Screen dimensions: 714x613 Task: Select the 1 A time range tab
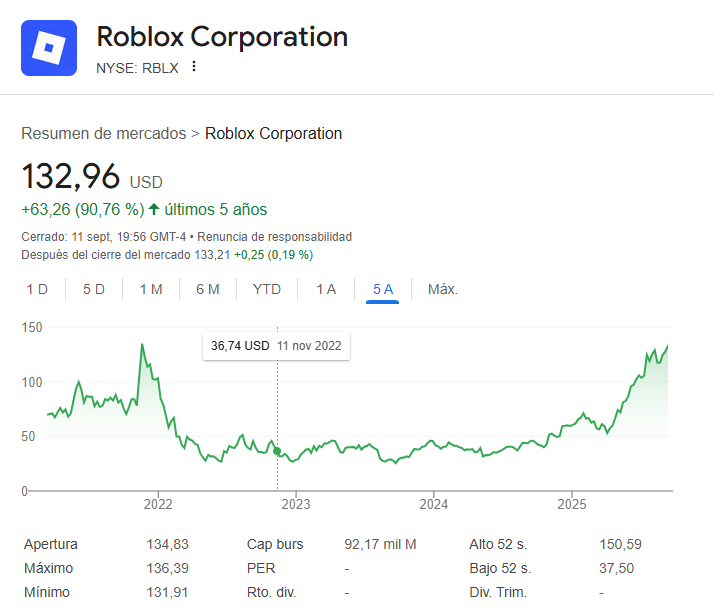(x=326, y=289)
